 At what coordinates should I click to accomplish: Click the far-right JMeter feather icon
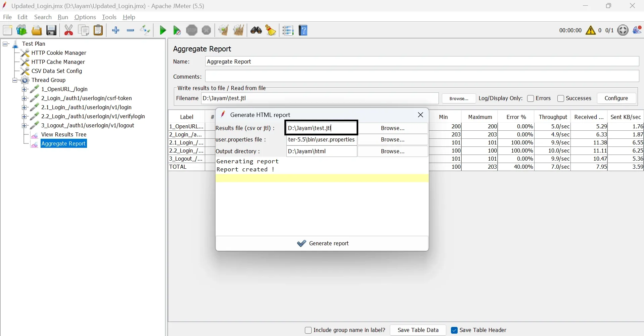coord(637,30)
